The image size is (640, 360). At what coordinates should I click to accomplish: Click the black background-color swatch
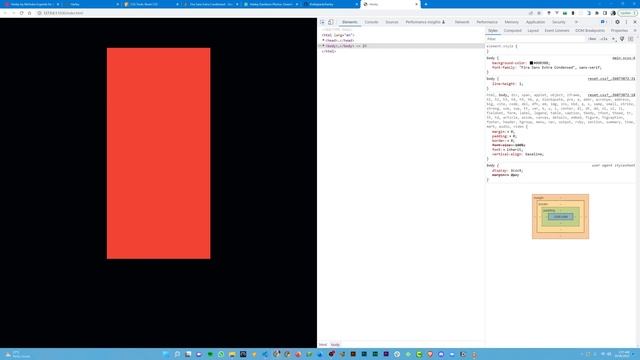point(531,63)
